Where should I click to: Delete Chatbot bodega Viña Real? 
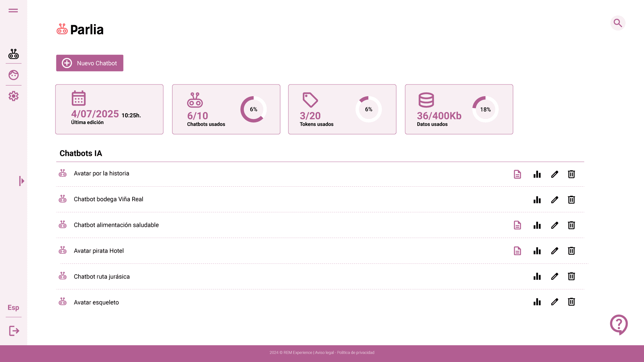pos(571,200)
